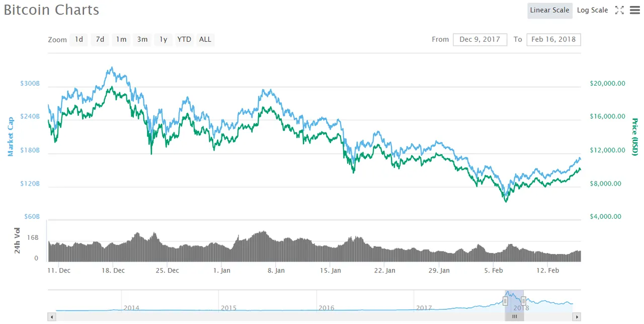
Task: Click the $8,000.00 price label
Action: click(605, 183)
